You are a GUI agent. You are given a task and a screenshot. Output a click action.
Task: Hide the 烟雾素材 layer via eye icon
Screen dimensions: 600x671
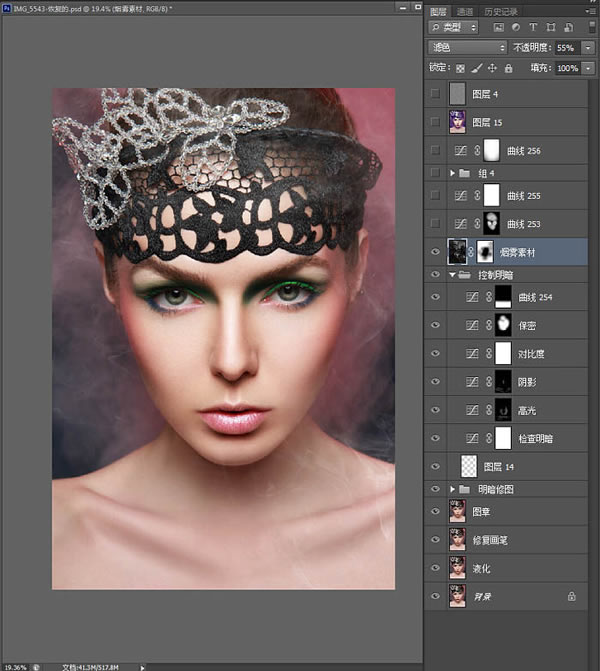[x=434, y=251]
